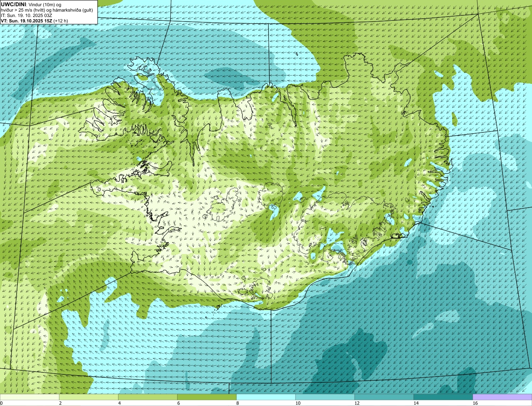Click the 6–8 olive green legend swatch
The width and height of the screenshot is (532, 406).
(207, 397)
